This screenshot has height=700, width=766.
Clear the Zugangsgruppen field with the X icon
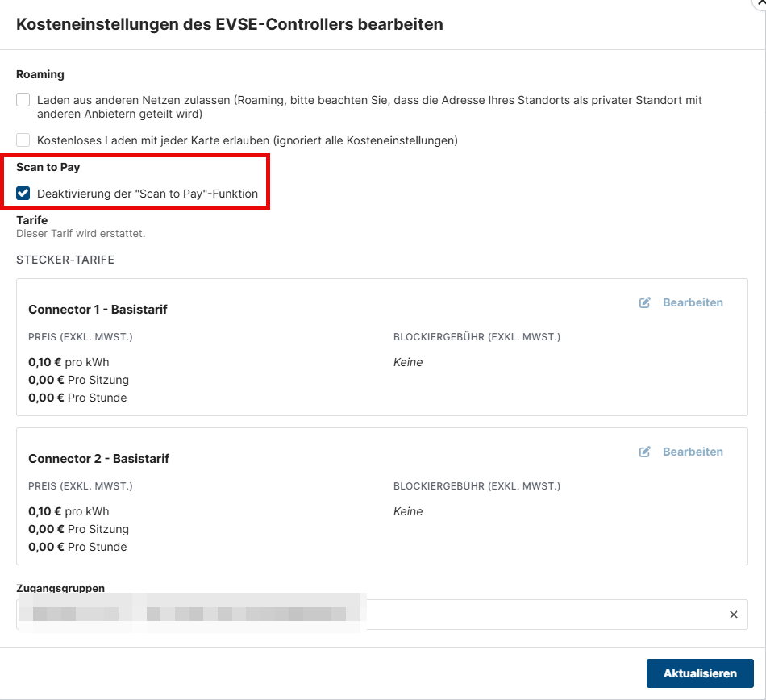[734, 615]
